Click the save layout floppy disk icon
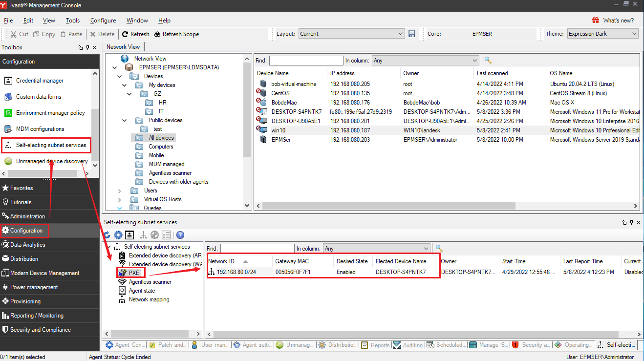The width and height of the screenshot is (644, 361). (412, 34)
